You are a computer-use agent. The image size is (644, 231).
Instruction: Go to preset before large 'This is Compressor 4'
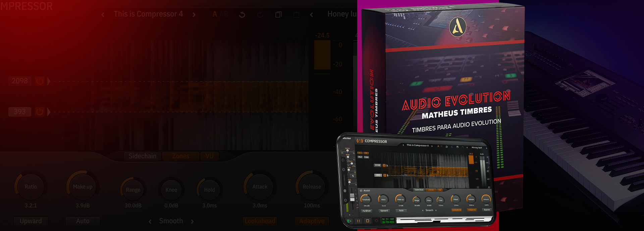click(103, 15)
